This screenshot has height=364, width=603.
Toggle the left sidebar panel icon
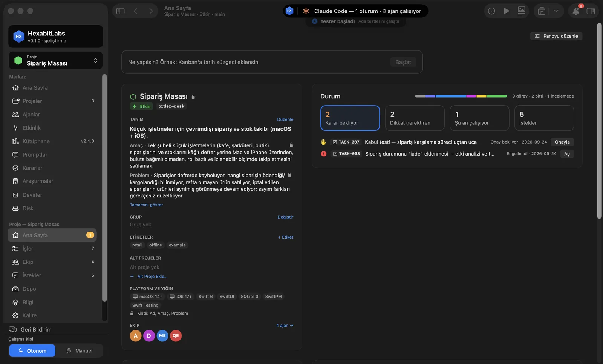121,11
